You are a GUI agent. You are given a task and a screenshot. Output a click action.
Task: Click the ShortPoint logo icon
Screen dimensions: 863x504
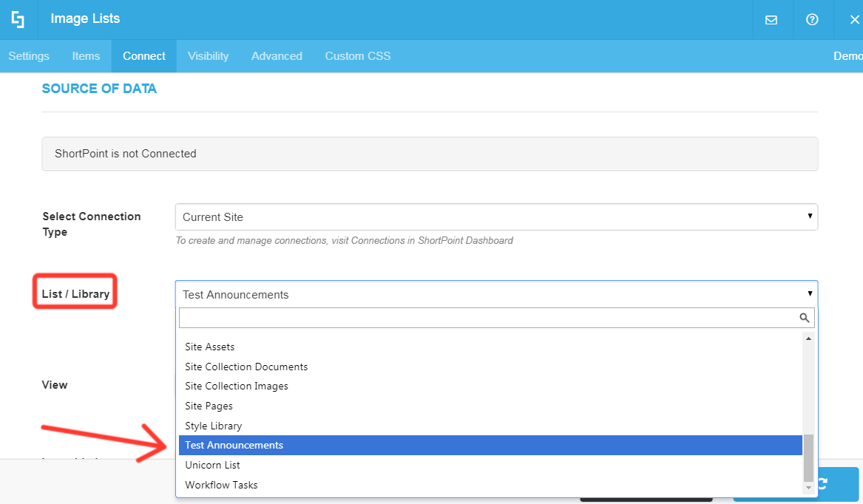pyautogui.click(x=17, y=18)
